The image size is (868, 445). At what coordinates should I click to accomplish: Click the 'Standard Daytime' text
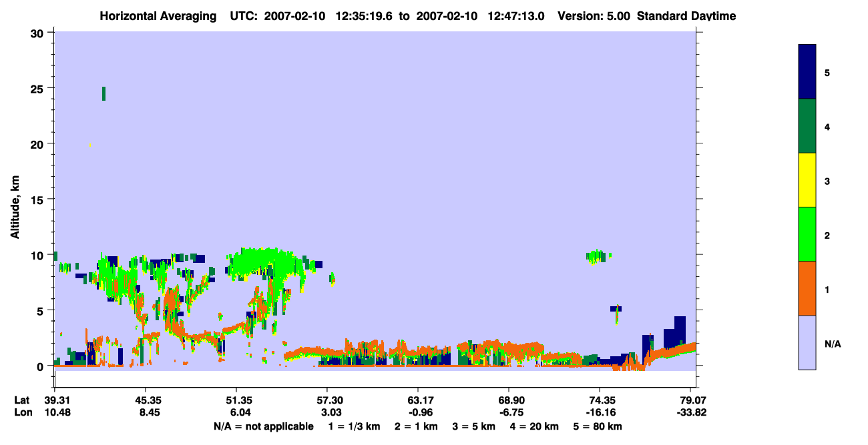686,16
